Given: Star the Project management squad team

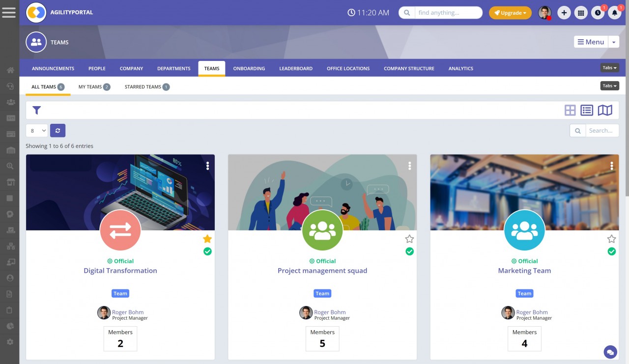Looking at the screenshot, I should (x=409, y=239).
